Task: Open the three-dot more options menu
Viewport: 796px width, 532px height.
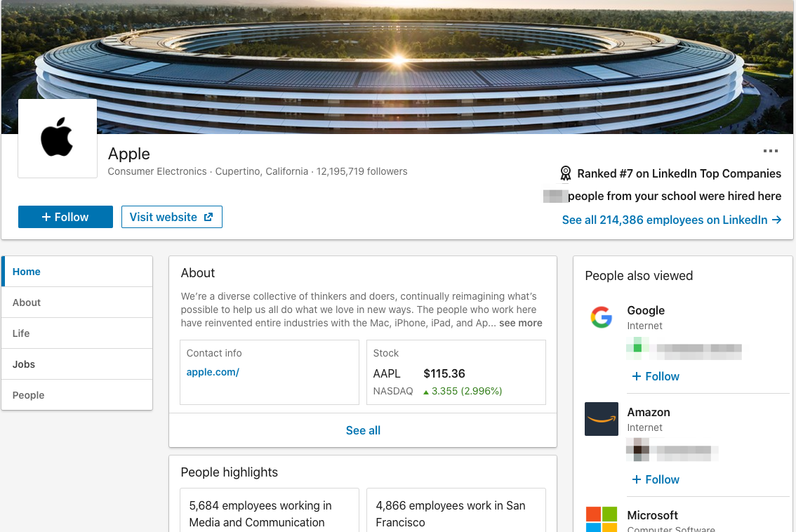Action: pos(770,151)
